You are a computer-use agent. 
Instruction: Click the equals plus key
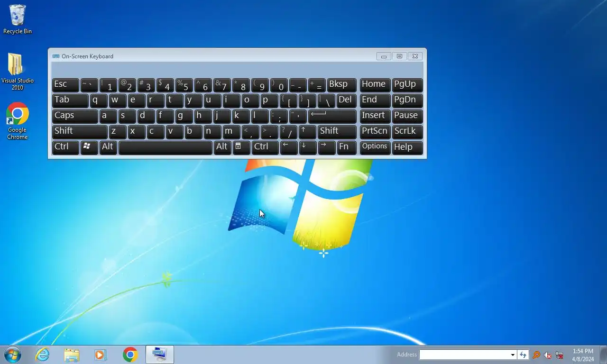coord(317,84)
